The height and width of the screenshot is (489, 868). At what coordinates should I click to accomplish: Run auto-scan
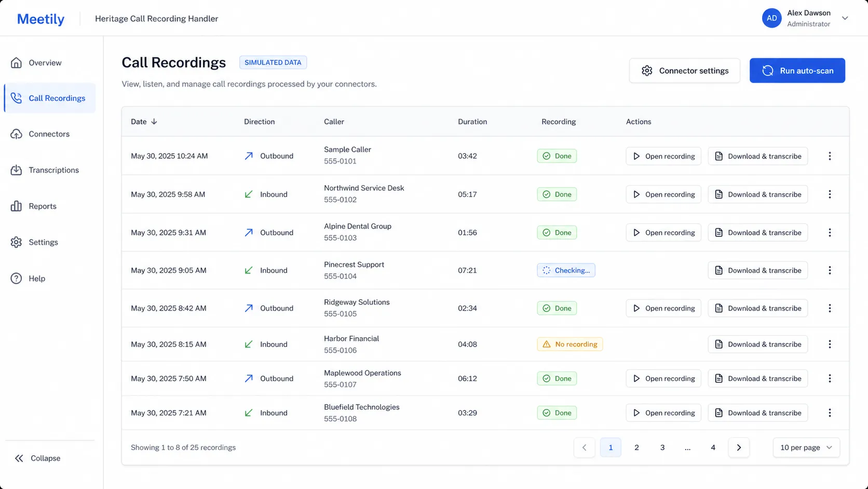point(797,71)
